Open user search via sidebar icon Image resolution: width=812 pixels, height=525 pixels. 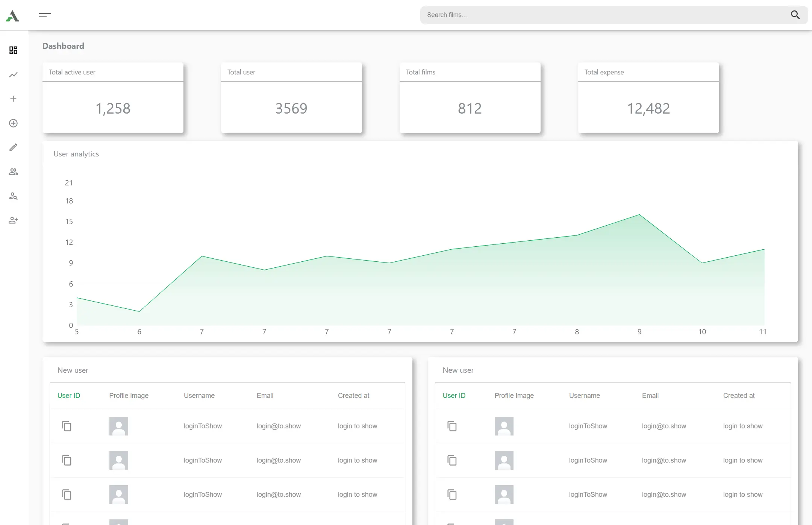[13, 196]
